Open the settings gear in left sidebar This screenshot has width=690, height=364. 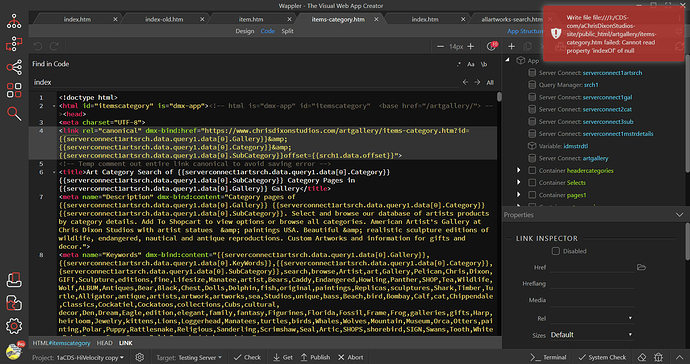click(14, 326)
